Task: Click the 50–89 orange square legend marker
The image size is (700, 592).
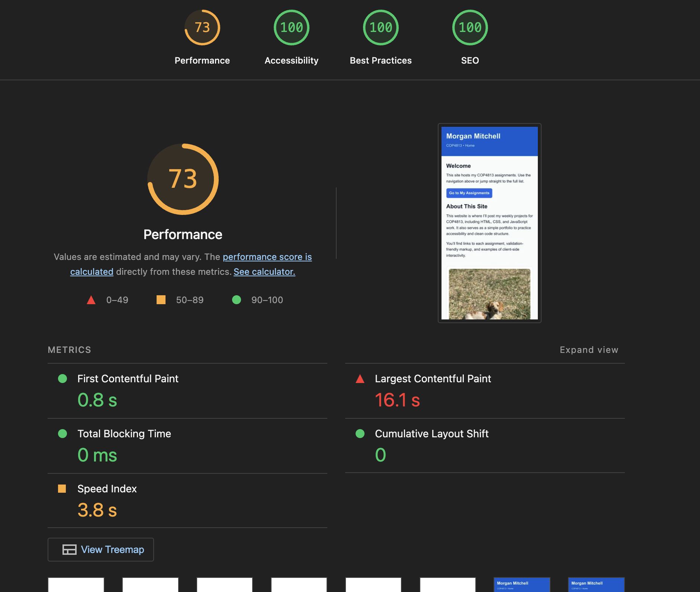Action: [x=161, y=300]
